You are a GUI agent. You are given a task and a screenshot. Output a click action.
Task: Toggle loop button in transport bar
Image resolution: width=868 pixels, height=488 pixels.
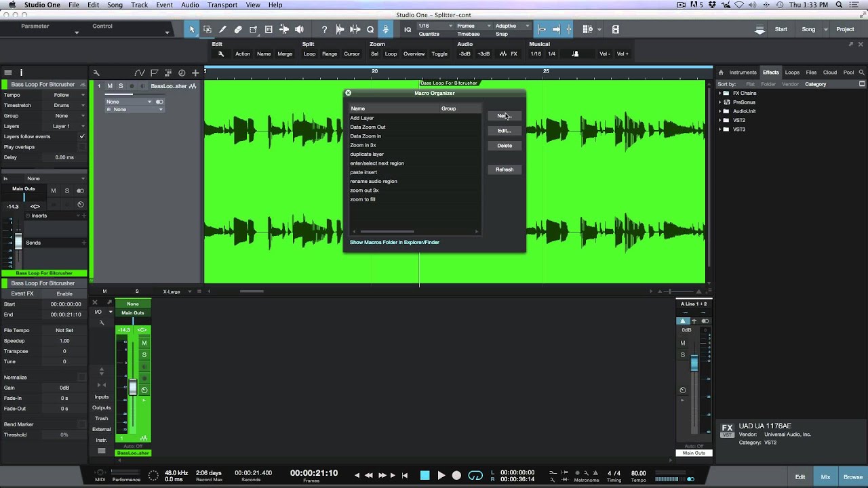475,475
